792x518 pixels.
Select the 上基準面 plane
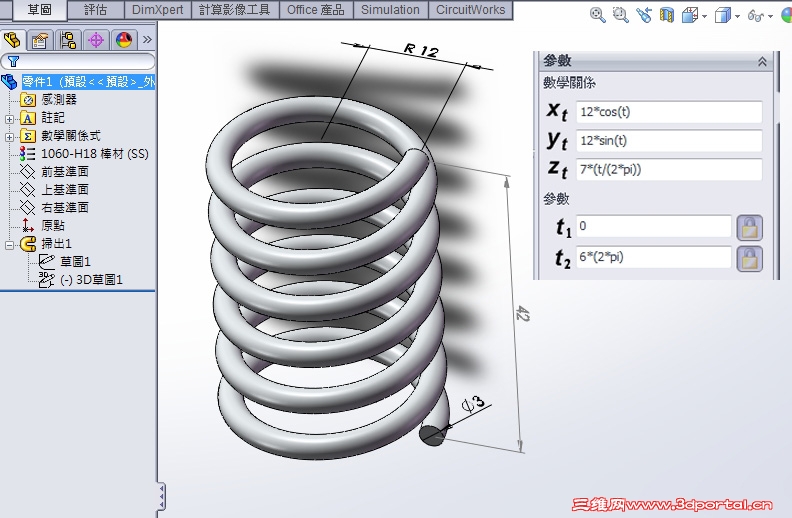pos(65,190)
